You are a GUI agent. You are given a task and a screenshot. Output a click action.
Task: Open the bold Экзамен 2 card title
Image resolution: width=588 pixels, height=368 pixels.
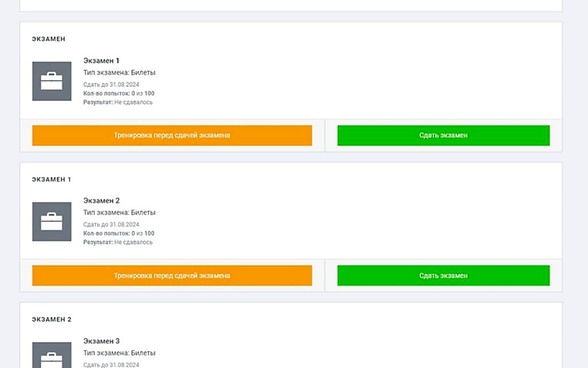pos(101,201)
